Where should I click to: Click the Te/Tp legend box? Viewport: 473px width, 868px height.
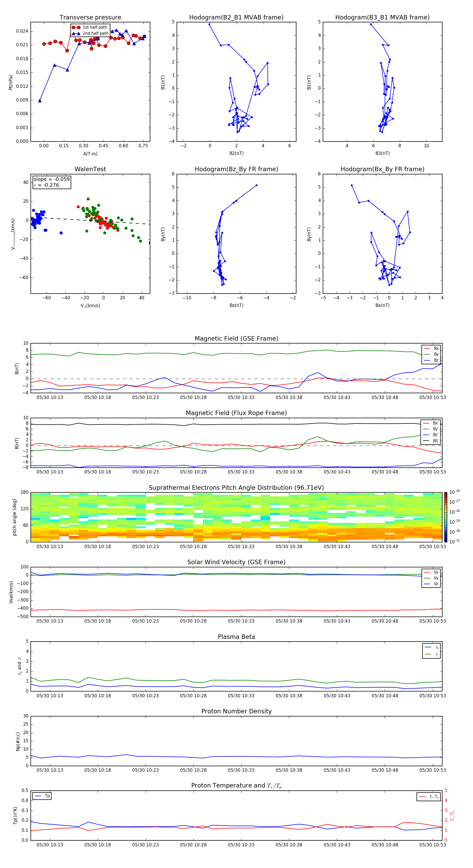point(429,796)
